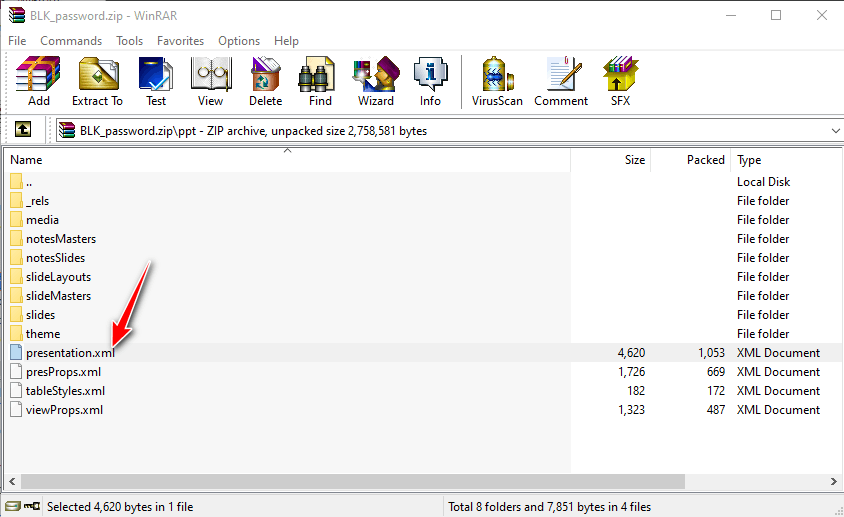Select the slideMasters folder
This screenshot has width=844, height=517.
click(58, 296)
